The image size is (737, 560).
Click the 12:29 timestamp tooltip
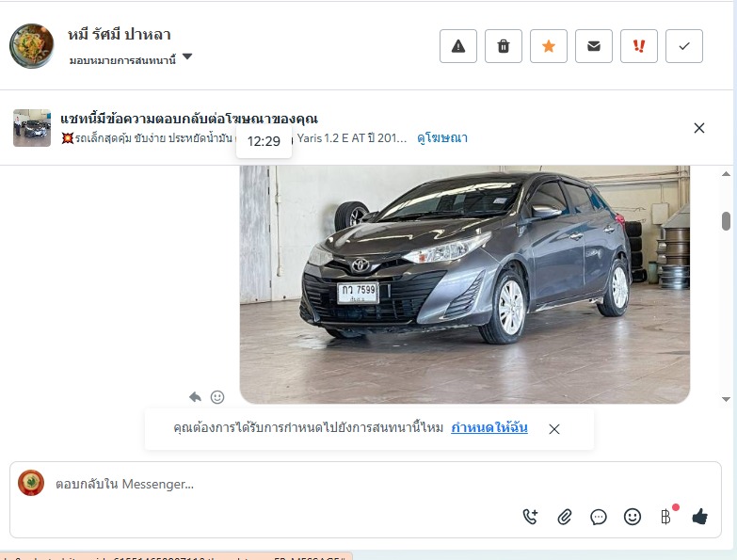[264, 141]
